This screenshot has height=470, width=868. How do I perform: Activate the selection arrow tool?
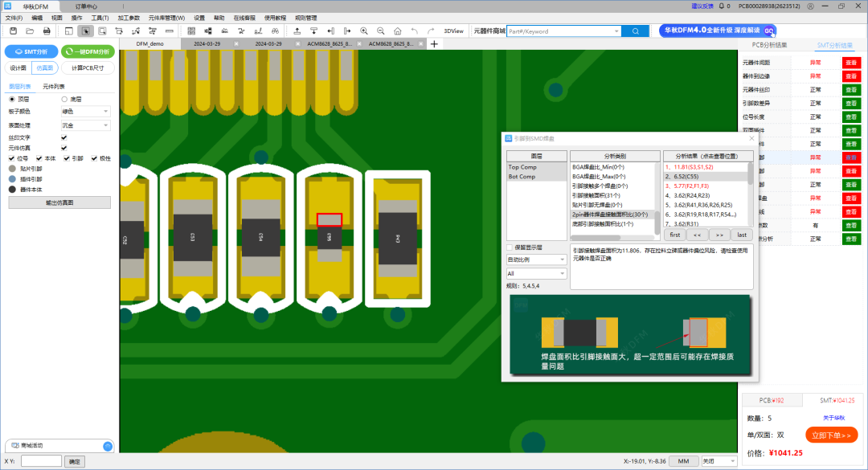tap(87, 31)
